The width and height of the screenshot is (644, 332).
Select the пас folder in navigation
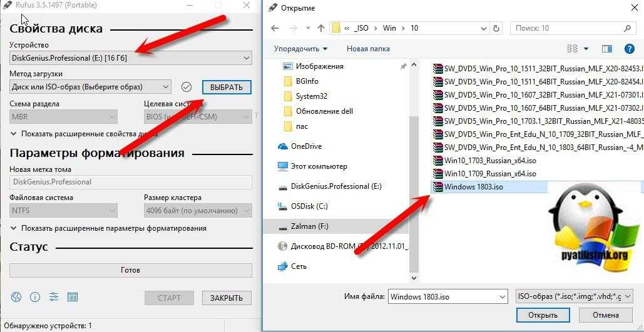pyautogui.click(x=302, y=126)
